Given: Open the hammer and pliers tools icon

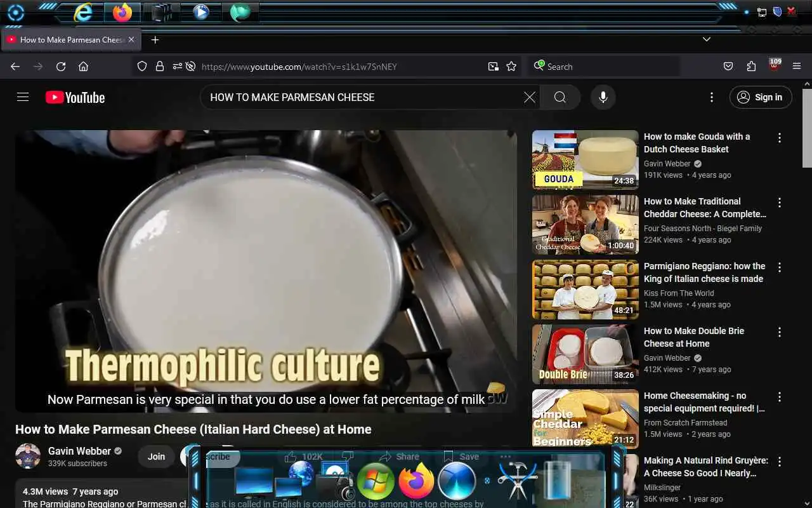Looking at the screenshot, I should point(518,481).
